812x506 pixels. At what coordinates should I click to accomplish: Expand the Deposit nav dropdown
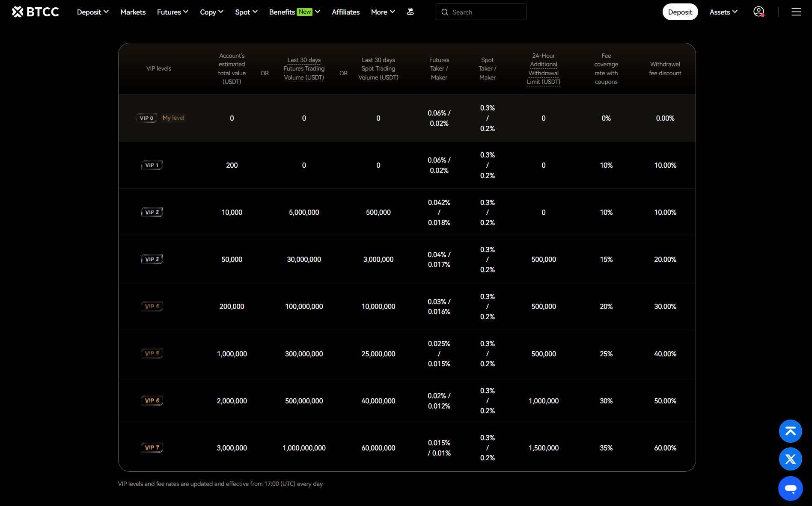click(x=92, y=12)
